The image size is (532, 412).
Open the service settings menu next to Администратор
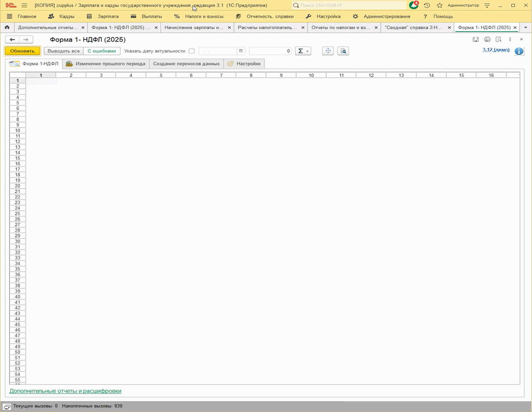(487, 5)
